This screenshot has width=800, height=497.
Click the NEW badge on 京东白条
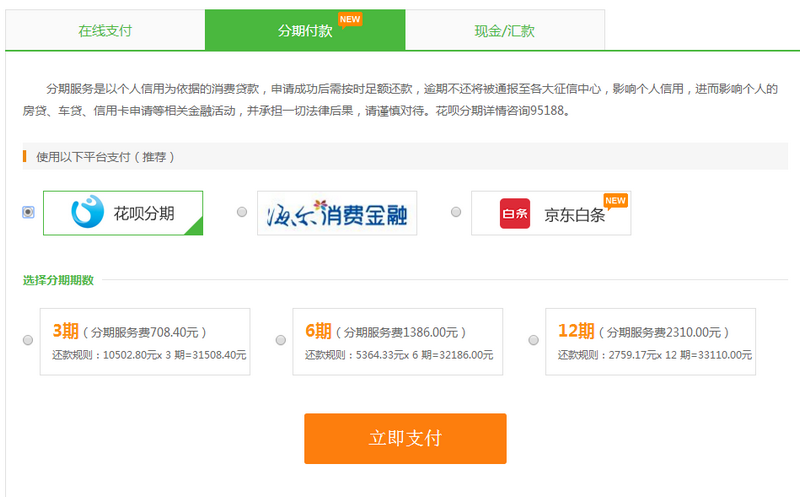pyautogui.click(x=615, y=200)
